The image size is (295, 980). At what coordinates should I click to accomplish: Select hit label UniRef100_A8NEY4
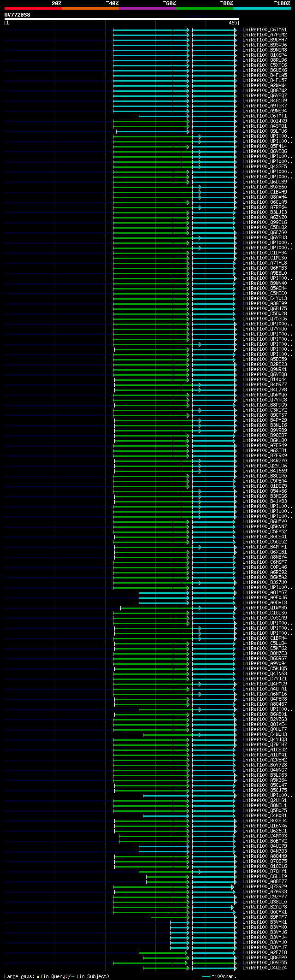pyautogui.click(x=265, y=557)
